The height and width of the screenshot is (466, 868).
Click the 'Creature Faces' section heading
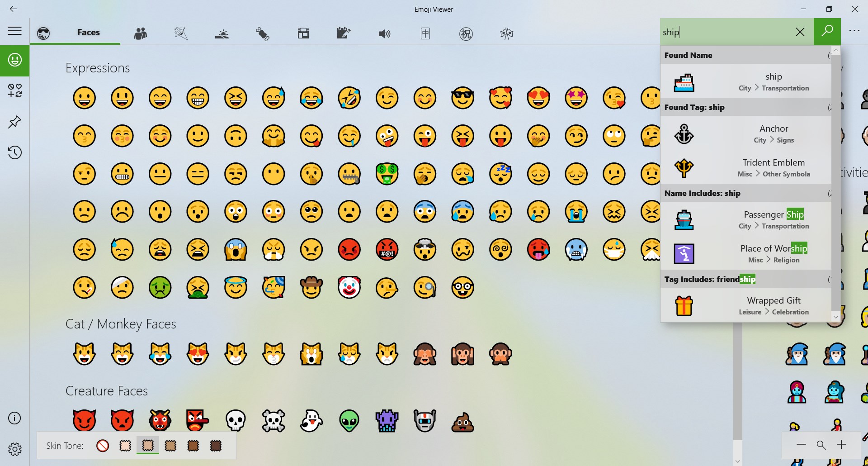[107, 391]
